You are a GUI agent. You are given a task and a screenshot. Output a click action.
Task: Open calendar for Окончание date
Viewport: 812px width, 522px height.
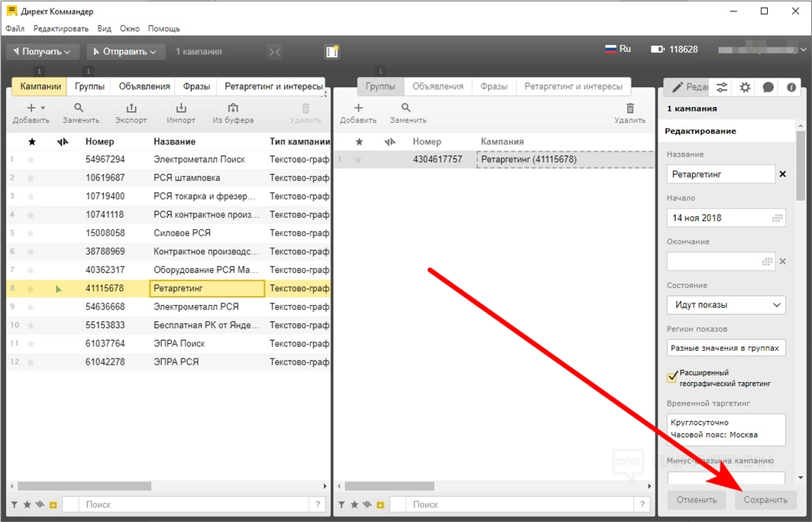click(x=767, y=261)
